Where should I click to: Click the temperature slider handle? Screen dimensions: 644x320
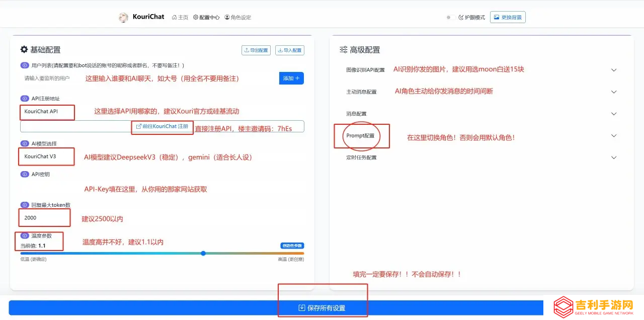pos(203,254)
